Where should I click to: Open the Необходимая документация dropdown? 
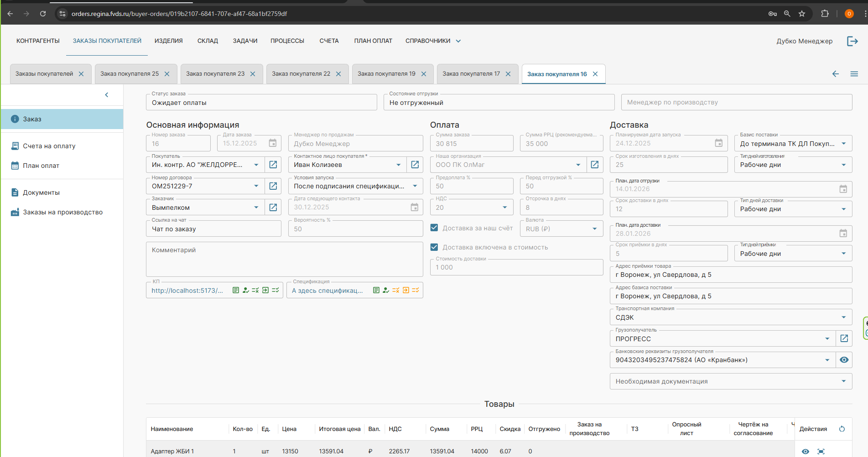click(x=843, y=381)
